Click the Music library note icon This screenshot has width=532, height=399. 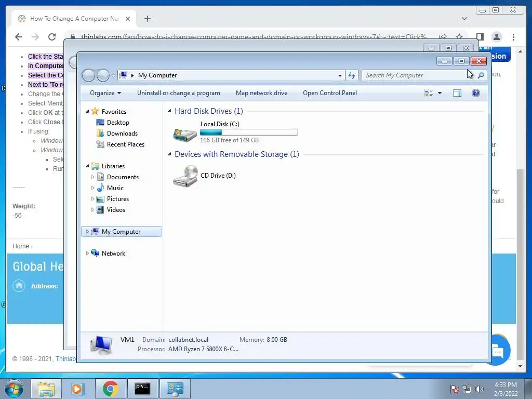tap(100, 188)
